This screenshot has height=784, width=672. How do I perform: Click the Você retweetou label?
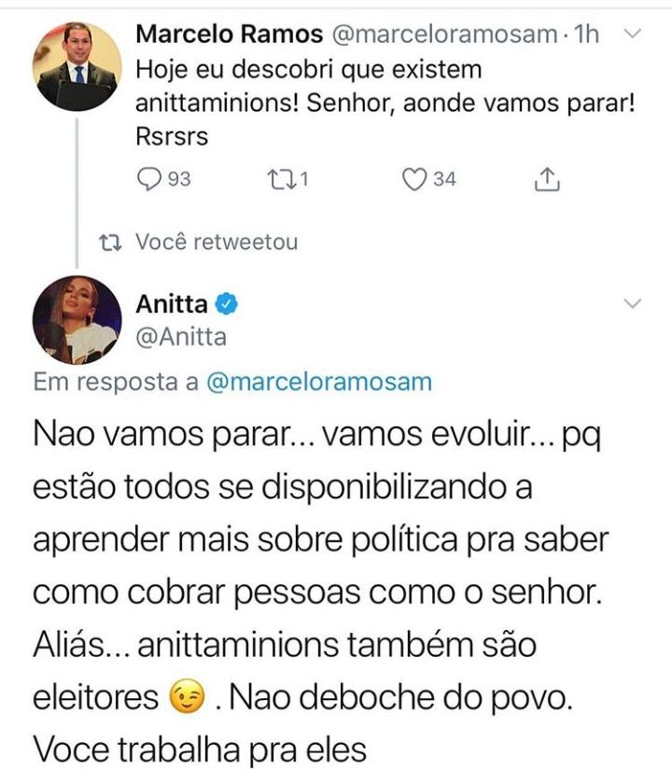coord(217,242)
